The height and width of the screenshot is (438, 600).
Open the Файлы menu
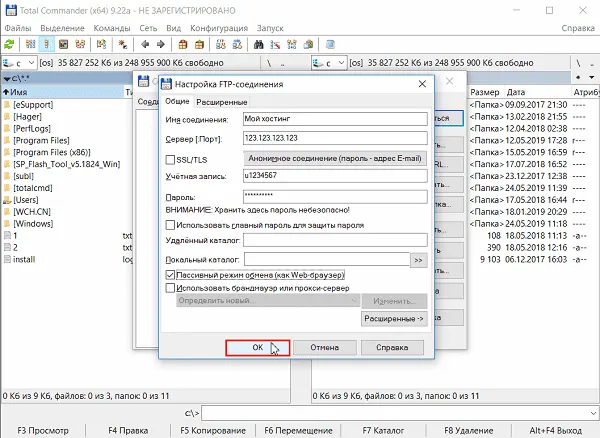tap(18, 28)
